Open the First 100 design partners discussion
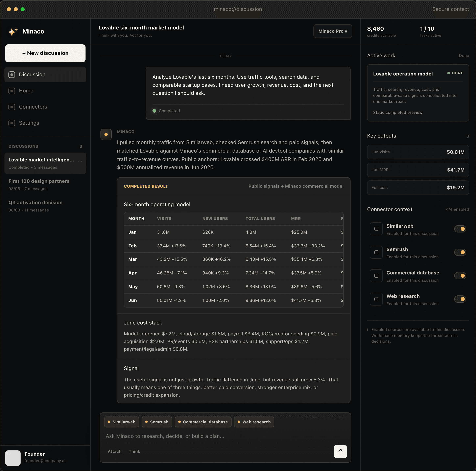476x471 pixels. click(x=45, y=185)
